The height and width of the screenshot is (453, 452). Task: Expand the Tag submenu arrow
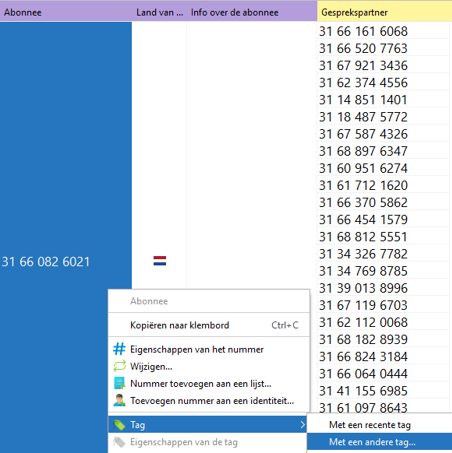(302, 425)
